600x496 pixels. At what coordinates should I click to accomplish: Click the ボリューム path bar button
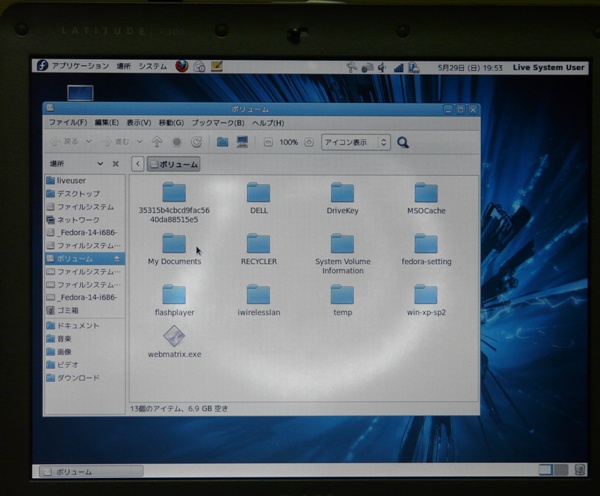tap(174, 164)
